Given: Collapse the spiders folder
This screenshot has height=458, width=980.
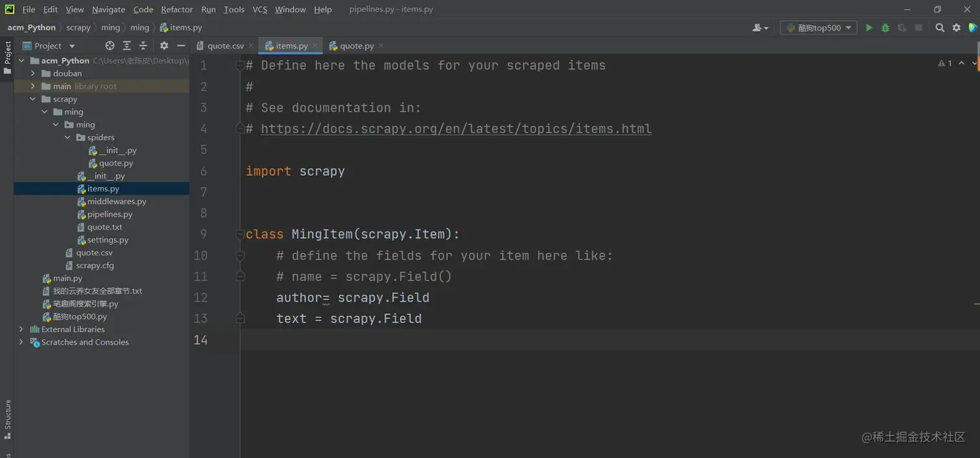Looking at the screenshot, I should tap(67, 138).
